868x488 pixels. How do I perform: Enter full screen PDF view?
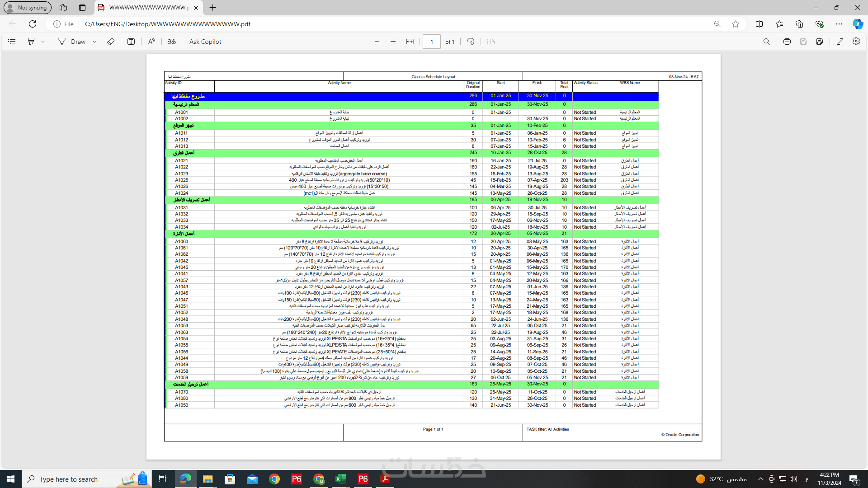[x=840, y=42]
